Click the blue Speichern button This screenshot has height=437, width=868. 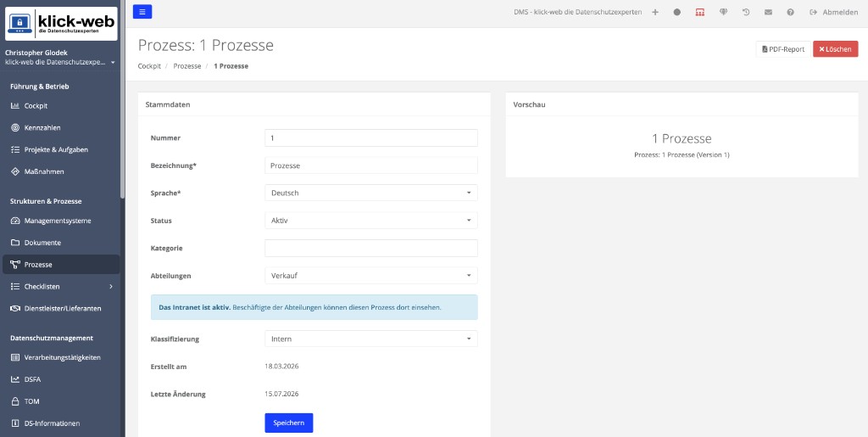(289, 423)
